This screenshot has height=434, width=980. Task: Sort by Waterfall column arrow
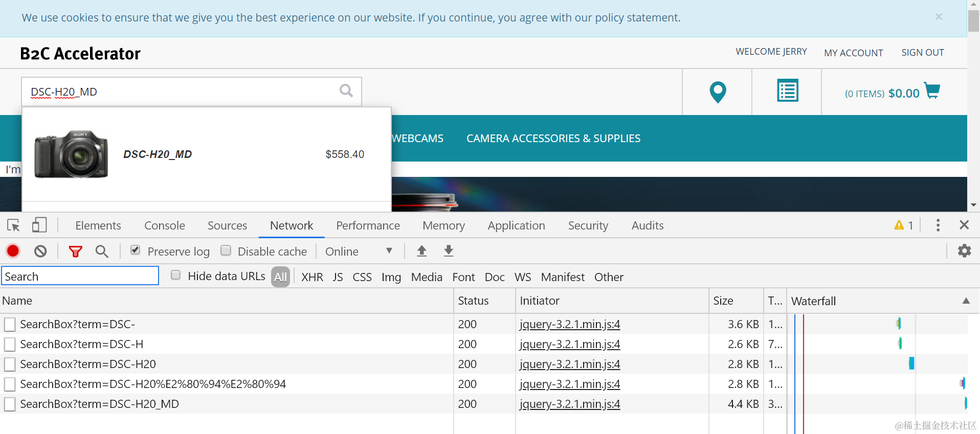coord(966,301)
